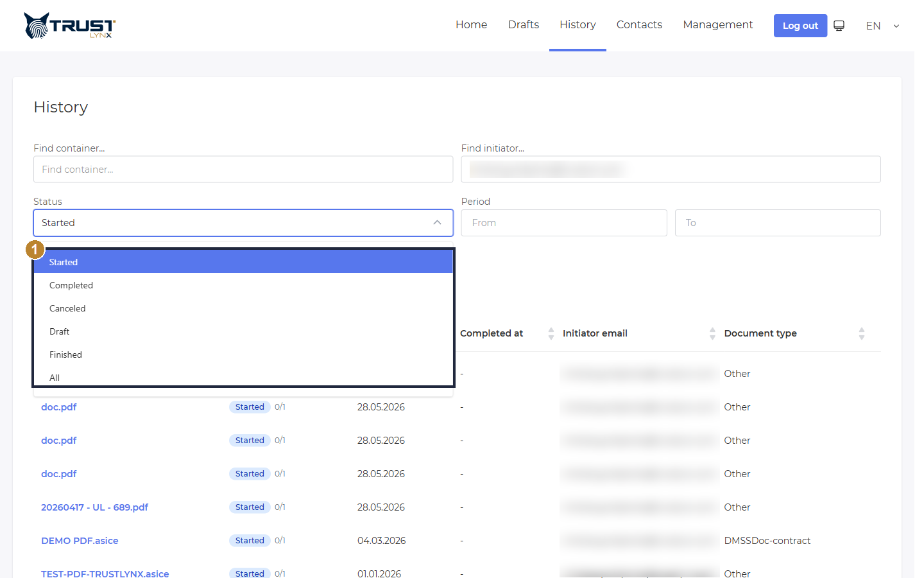Viewport: 924px width, 578px height.
Task: Choose Canceled in status list
Action: [x=244, y=308]
